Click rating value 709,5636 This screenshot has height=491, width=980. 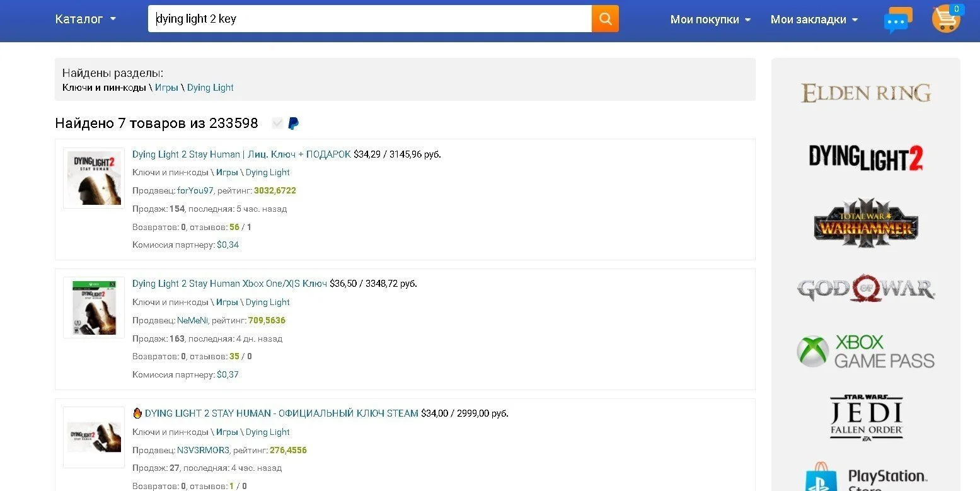(x=267, y=320)
